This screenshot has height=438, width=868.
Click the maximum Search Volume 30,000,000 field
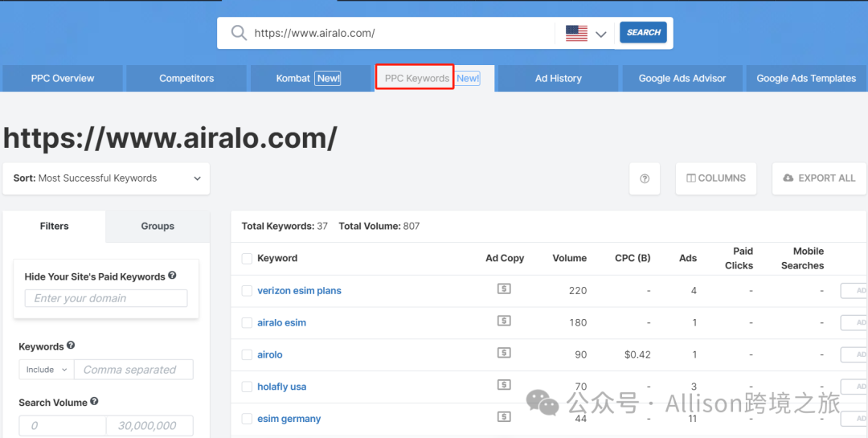click(150, 426)
